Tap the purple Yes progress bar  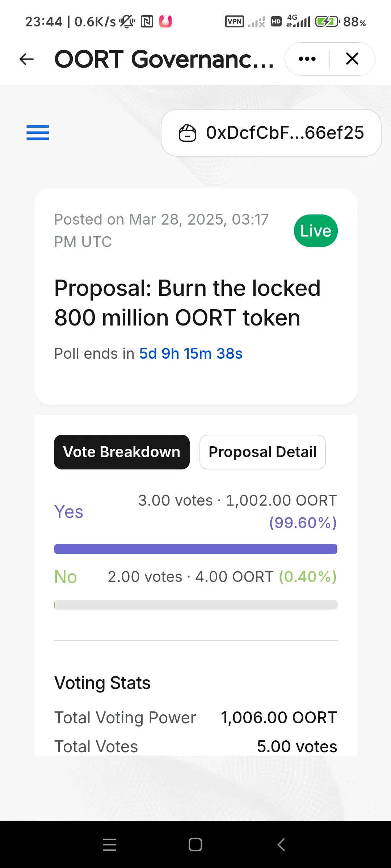195,549
